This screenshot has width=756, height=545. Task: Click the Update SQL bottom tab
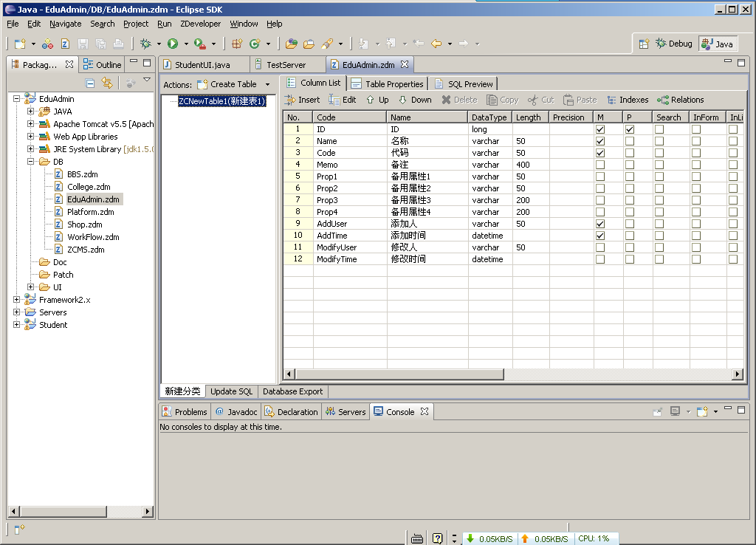click(231, 391)
